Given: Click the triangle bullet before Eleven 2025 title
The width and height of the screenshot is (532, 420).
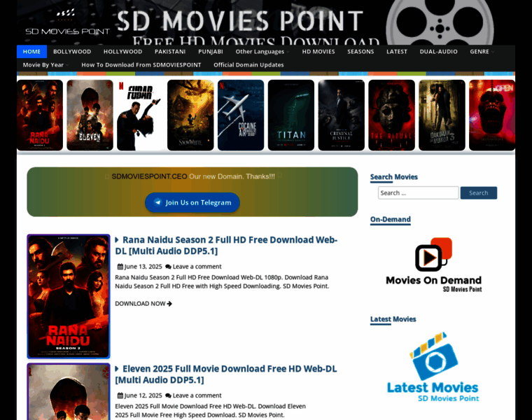Looking at the screenshot, I should pyautogui.click(x=117, y=369).
